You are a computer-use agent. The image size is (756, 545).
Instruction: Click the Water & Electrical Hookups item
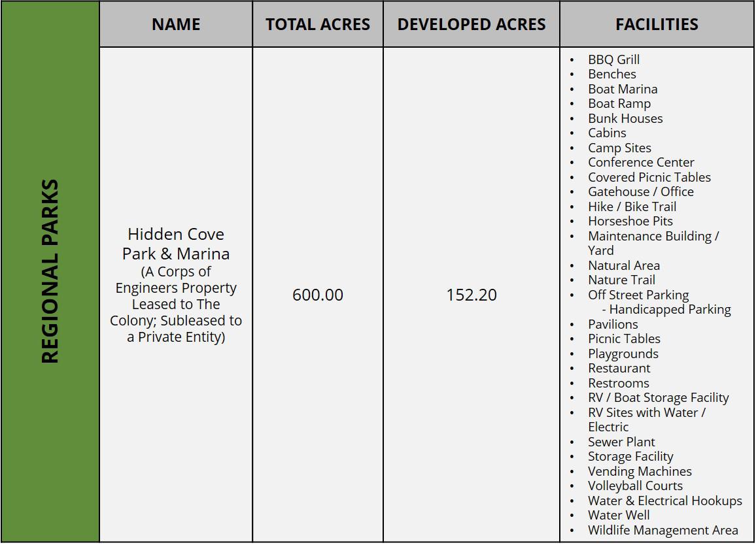click(x=665, y=501)
